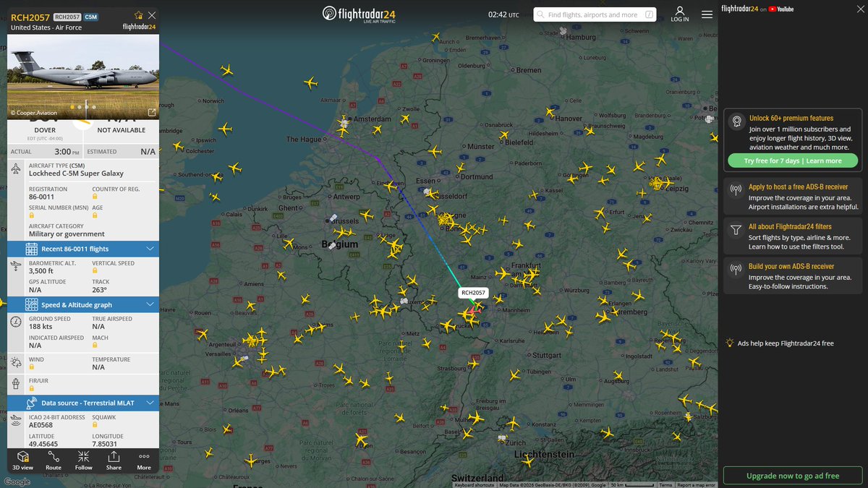Click the control tower FIR/UIR icon

coord(17,383)
